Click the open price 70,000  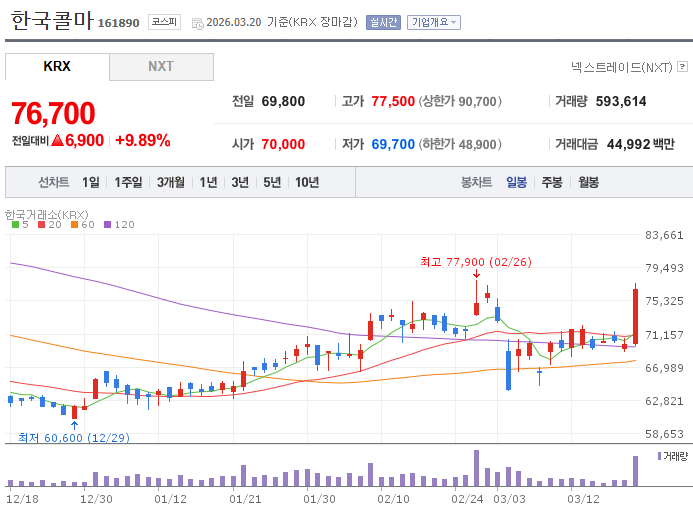(x=283, y=144)
